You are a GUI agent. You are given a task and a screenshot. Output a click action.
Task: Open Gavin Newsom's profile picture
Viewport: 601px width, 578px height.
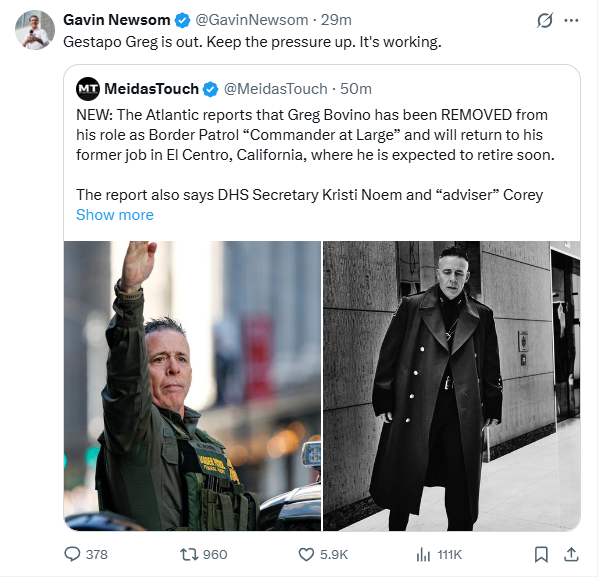tap(34, 30)
